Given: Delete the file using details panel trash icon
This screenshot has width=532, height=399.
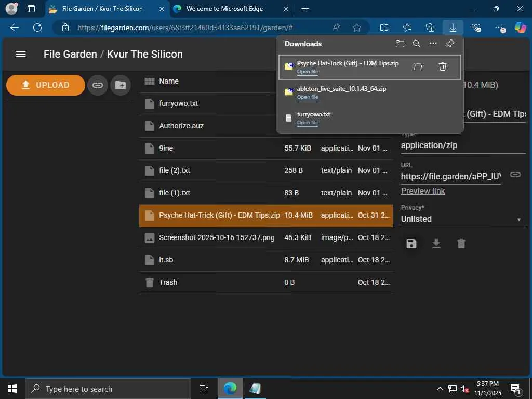Looking at the screenshot, I should point(461,244).
